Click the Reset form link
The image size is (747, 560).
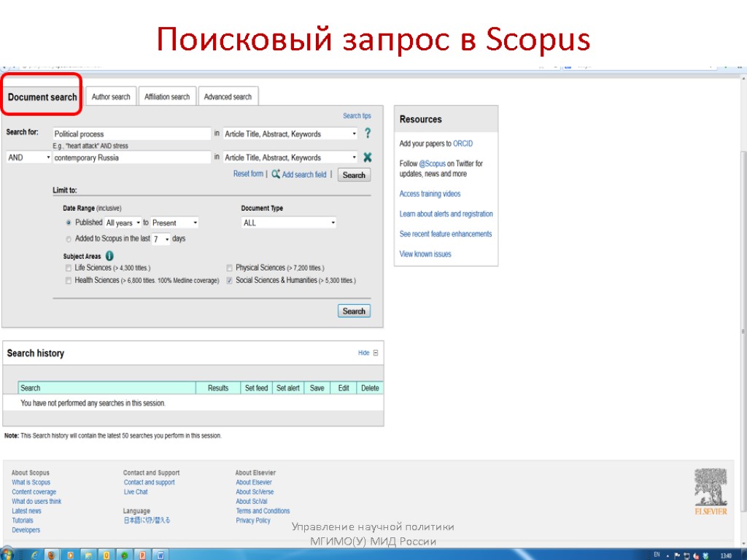click(x=248, y=174)
